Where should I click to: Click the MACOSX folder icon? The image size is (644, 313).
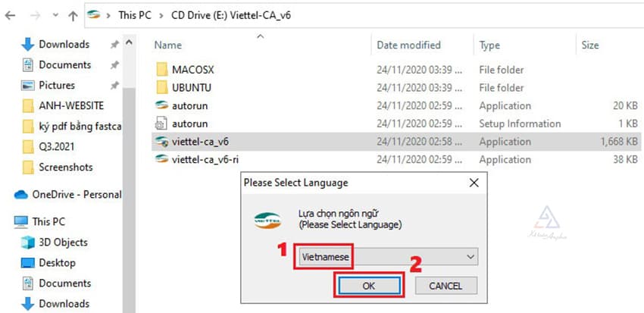tap(161, 70)
